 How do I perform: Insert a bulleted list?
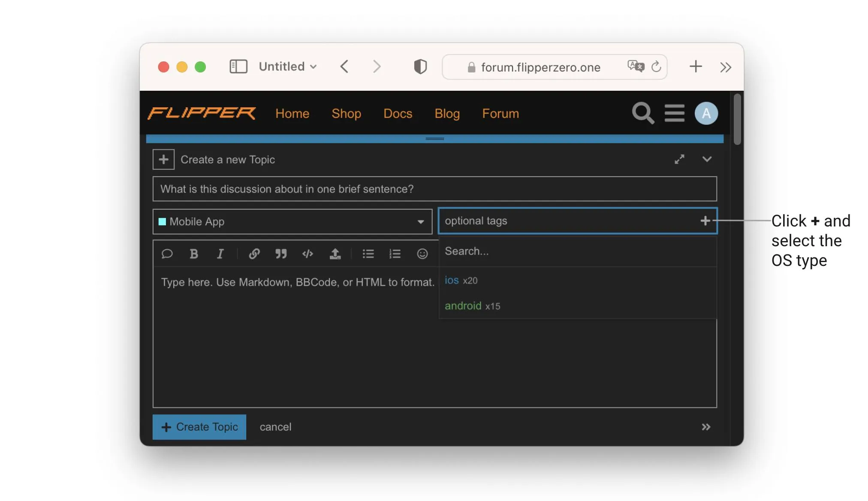(368, 254)
